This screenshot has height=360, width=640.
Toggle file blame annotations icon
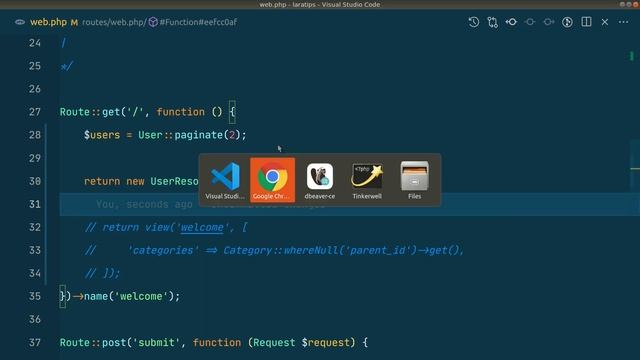pyautogui.click(x=567, y=22)
